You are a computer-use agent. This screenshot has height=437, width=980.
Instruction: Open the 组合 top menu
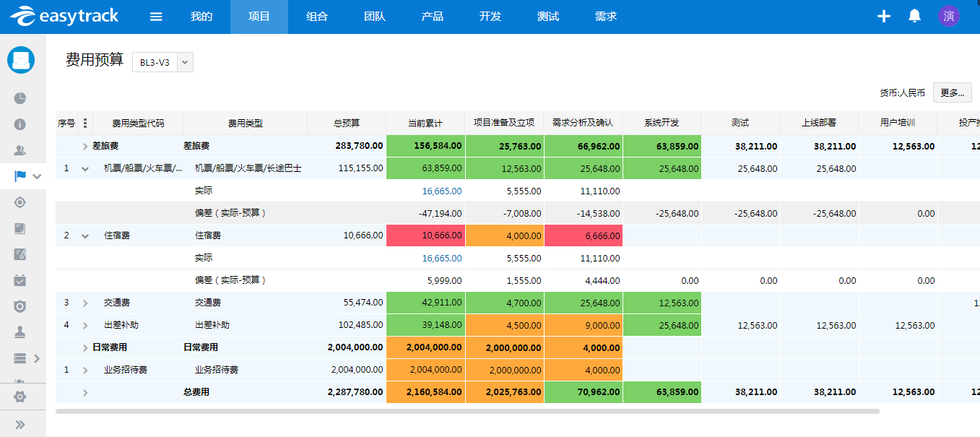tap(317, 17)
